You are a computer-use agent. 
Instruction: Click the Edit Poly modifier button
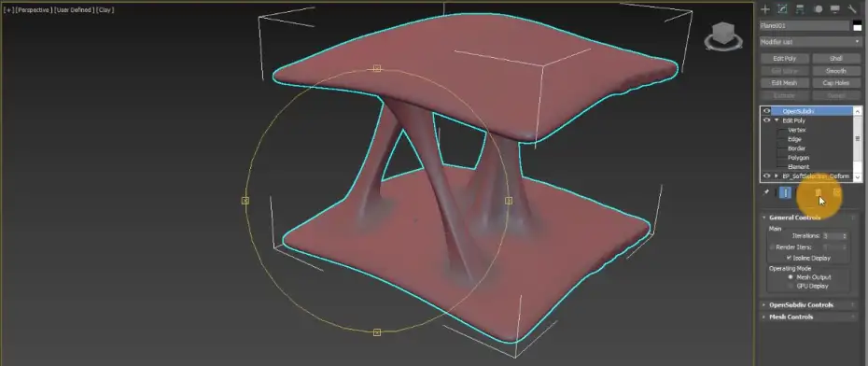tap(784, 58)
